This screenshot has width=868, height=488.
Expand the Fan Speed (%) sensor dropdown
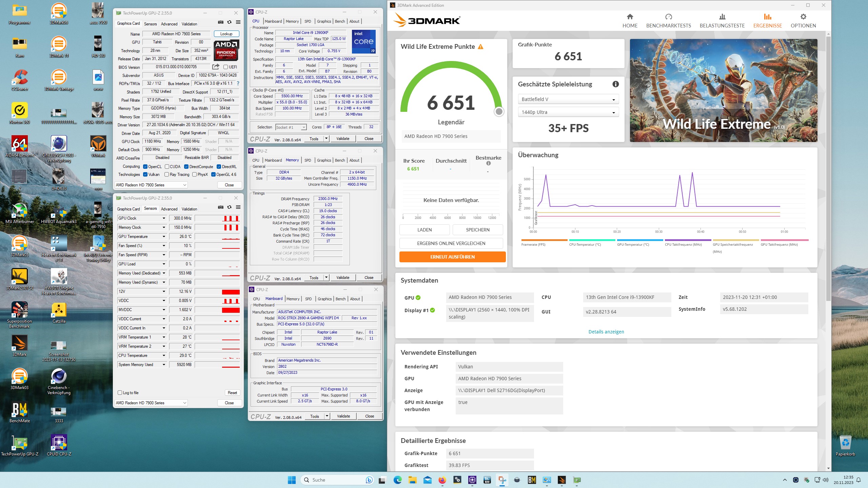(164, 246)
